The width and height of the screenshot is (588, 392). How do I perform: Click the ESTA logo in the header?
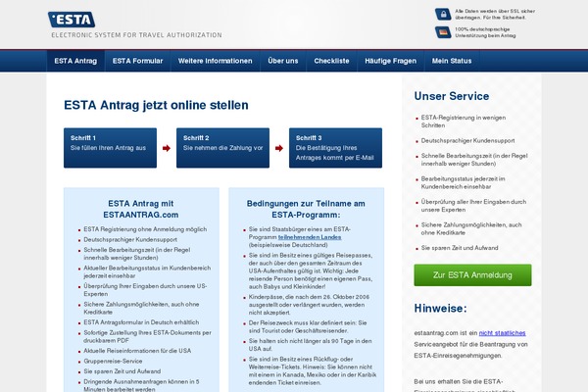click(x=72, y=20)
